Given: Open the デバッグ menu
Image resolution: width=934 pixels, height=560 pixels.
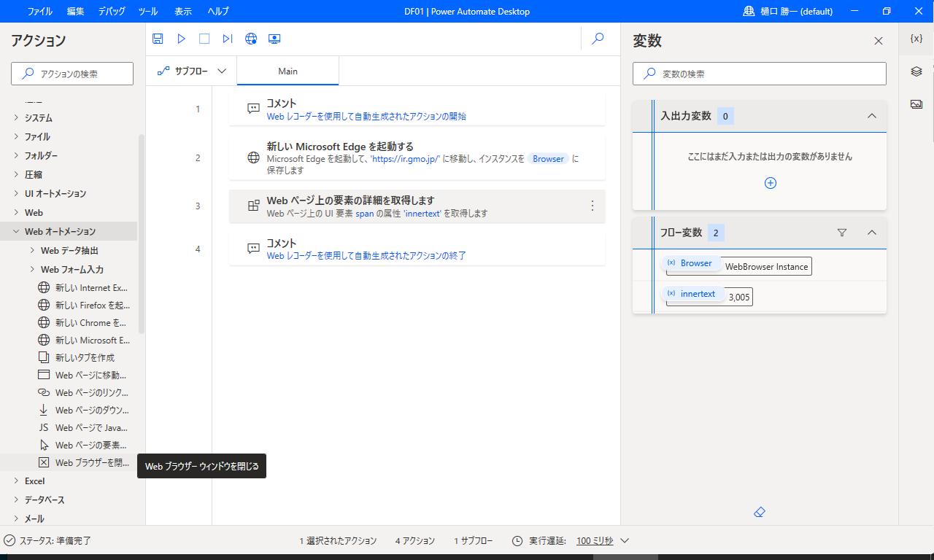Looking at the screenshot, I should (x=112, y=11).
